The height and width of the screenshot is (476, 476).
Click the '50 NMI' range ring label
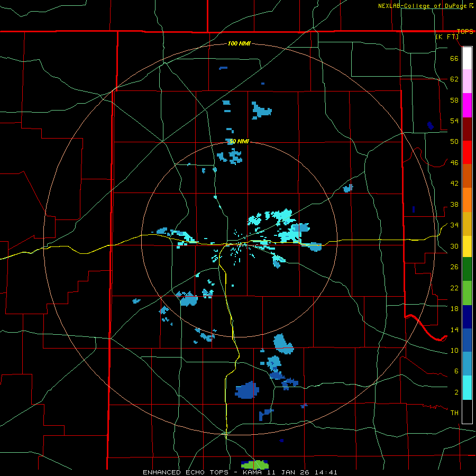click(239, 141)
